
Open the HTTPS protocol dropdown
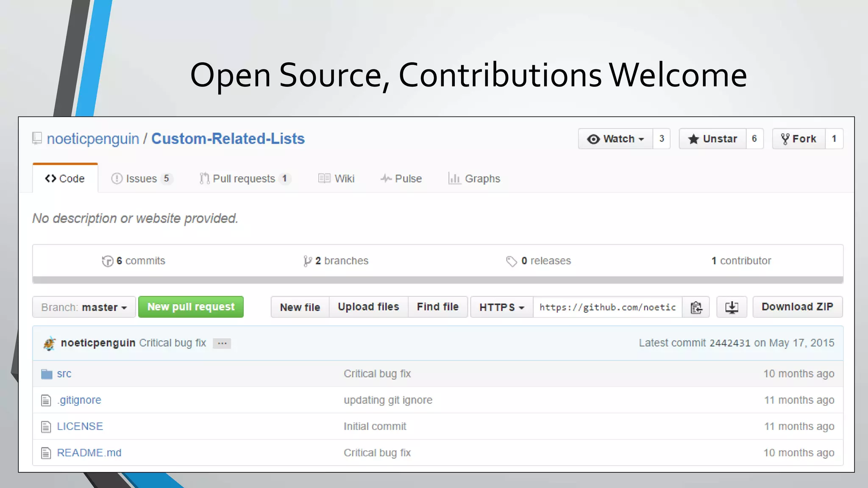pyautogui.click(x=502, y=307)
